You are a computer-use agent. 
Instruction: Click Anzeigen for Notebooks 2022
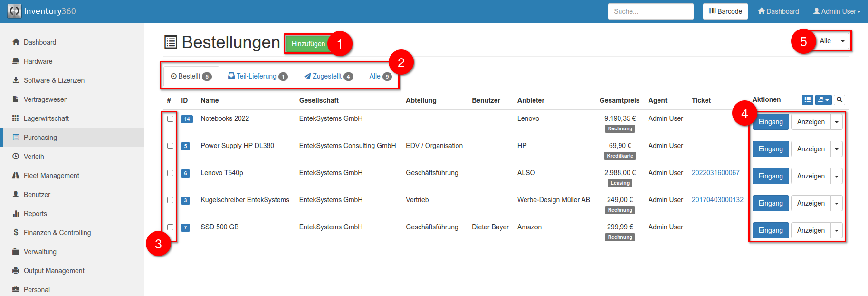coord(811,122)
